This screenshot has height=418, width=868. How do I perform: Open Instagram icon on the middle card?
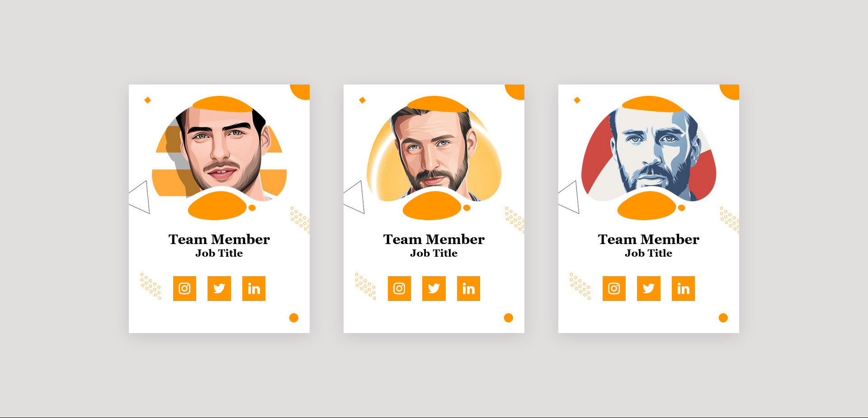[399, 288]
